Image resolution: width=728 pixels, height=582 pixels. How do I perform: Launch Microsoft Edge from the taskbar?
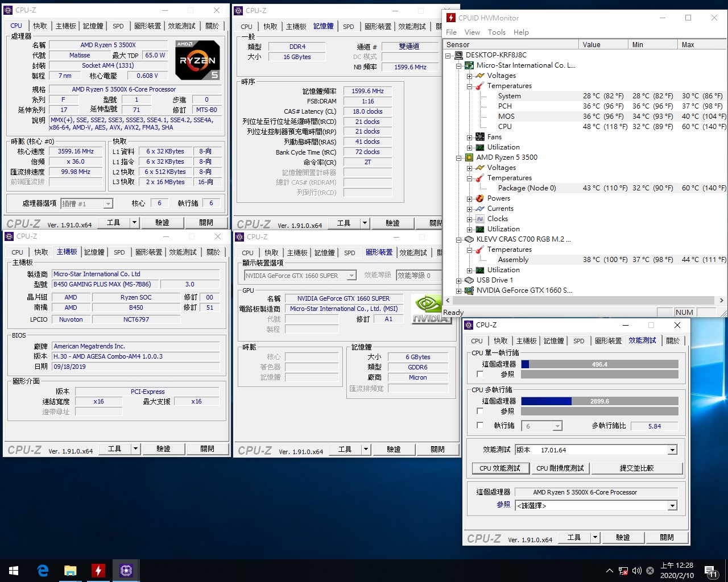(x=43, y=571)
